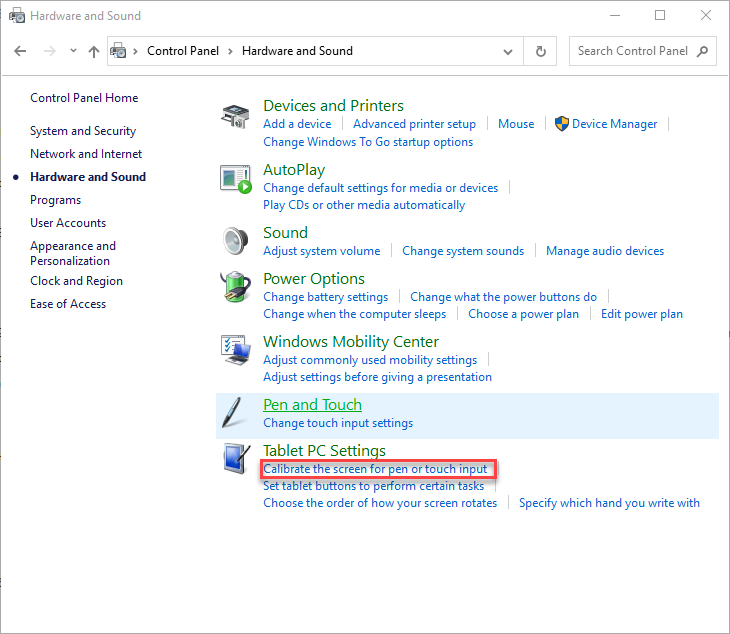The height and width of the screenshot is (634, 730).
Task: Select Hardware and Sound in sidebar
Action: tap(88, 177)
